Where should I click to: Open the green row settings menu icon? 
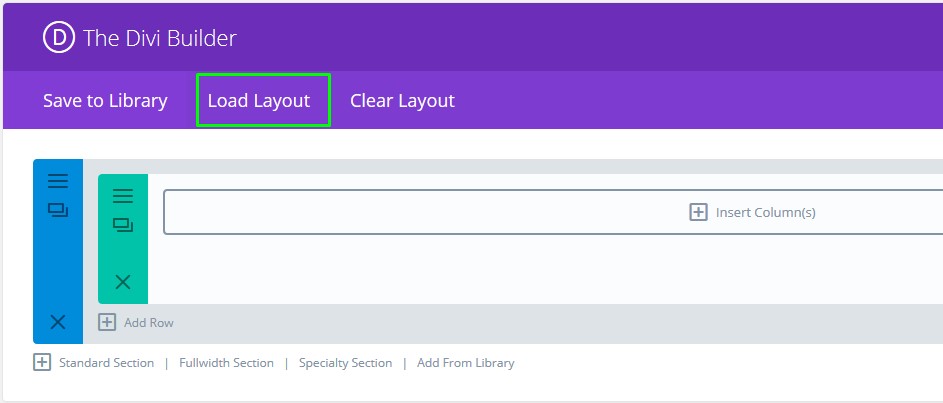[x=123, y=196]
